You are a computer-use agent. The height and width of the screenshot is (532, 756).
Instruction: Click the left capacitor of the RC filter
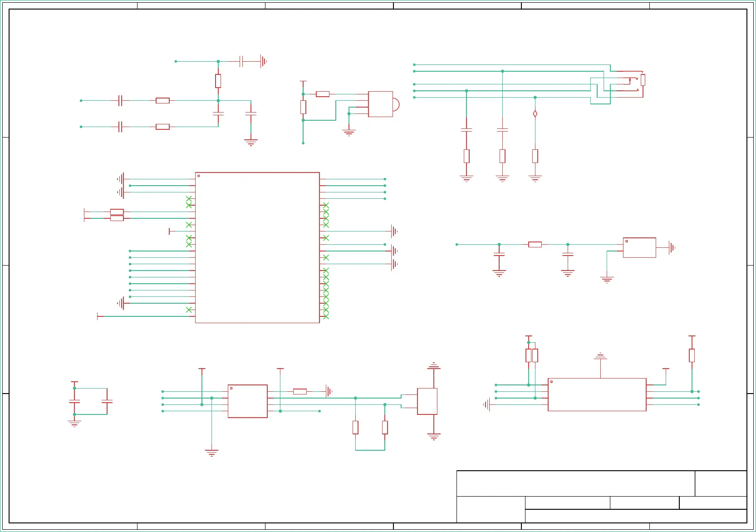499,255
